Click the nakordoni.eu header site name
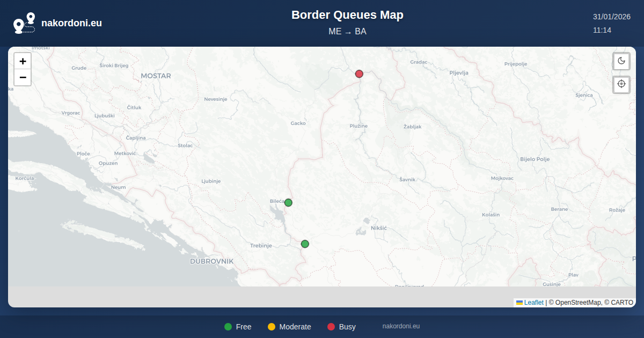The height and width of the screenshot is (338, 644). [x=71, y=23]
